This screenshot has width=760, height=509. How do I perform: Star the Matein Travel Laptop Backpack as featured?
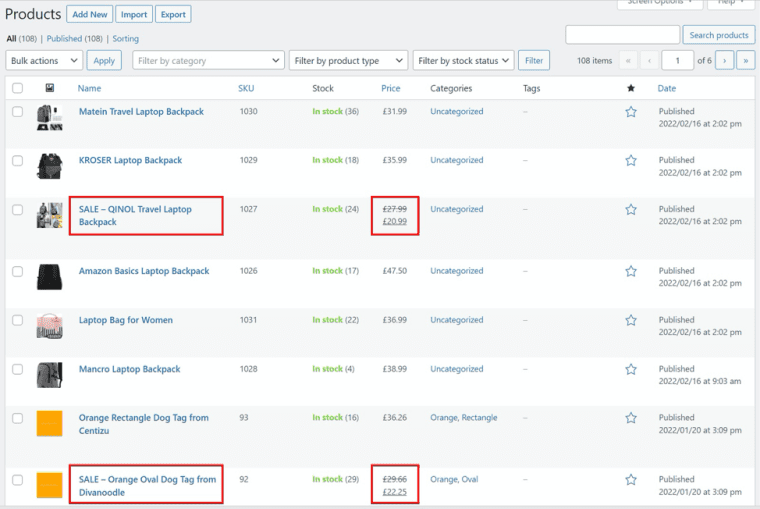[631, 112]
